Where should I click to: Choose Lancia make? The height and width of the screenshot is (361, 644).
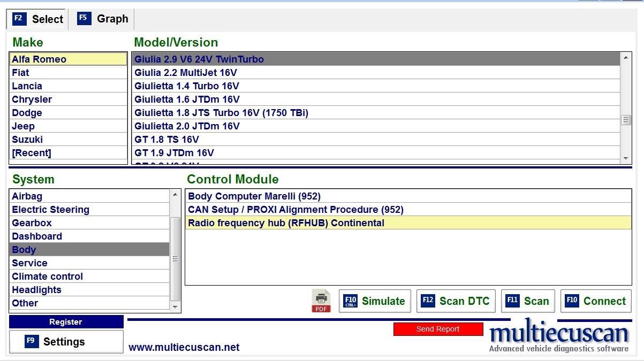[x=68, y=86]
